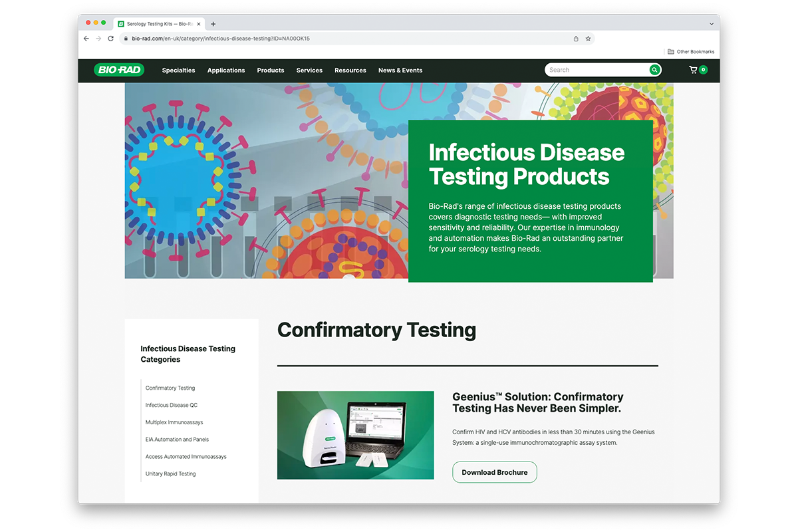The image size is (798, 532).
Task: Click the green search magnifier button
Action: 655,70
